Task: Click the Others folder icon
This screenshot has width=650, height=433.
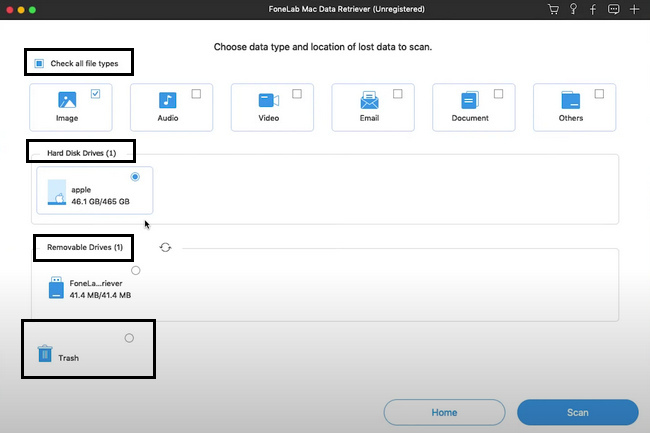Action: [x=571, y=100]
